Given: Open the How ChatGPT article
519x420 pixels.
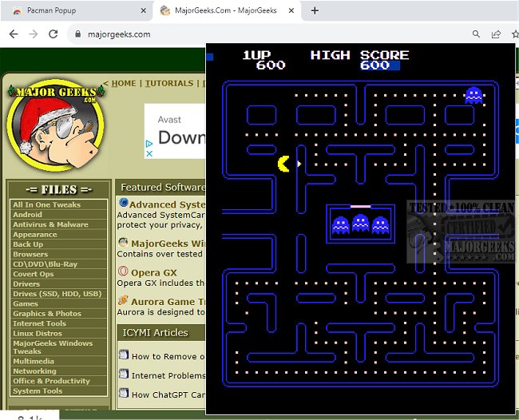Looking at the screenshot, I should [168, 394].
